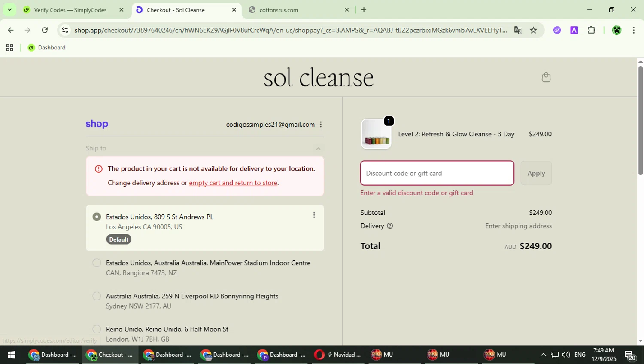The image size is (644, 364).
Task: Close the Checkout - Sol Cleanse tab
Action: 234,10
